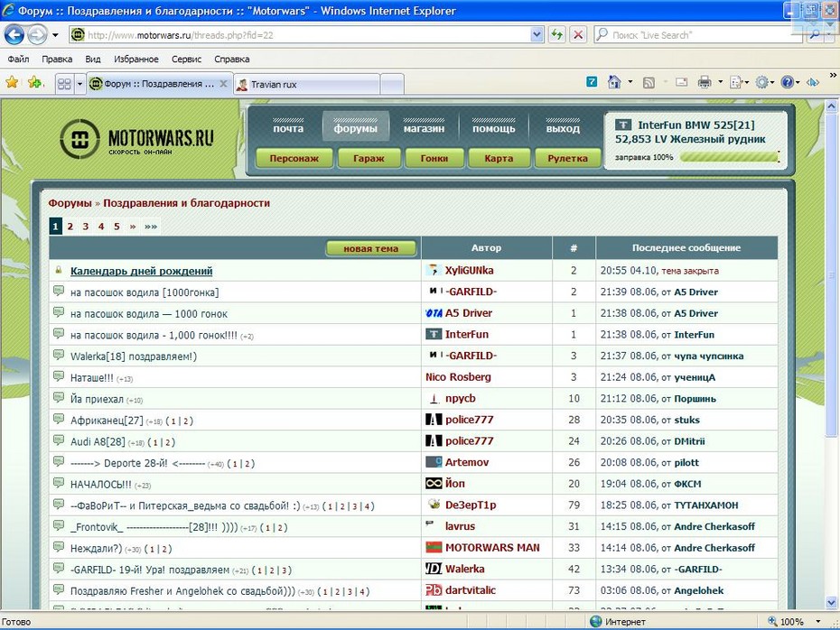Click the Refresh page icon
Image resolution: width=840 pixels, height=630 pixels.
coord(557,34)
